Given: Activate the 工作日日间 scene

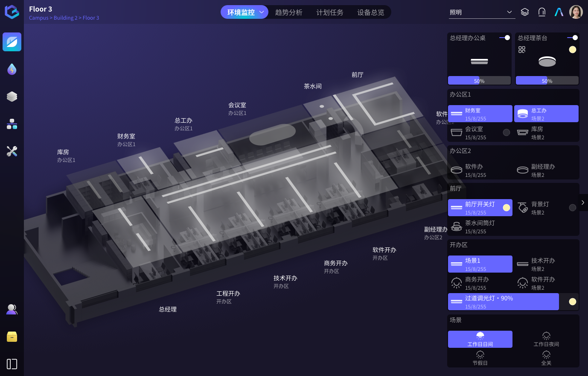Looking at the screenshot, I should tap(480, 339).
